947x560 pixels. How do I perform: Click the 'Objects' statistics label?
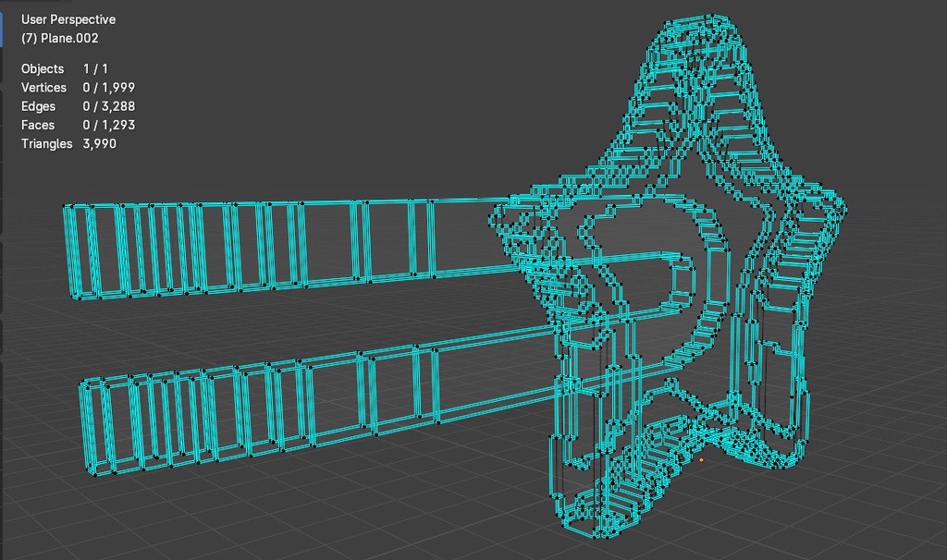43,68
